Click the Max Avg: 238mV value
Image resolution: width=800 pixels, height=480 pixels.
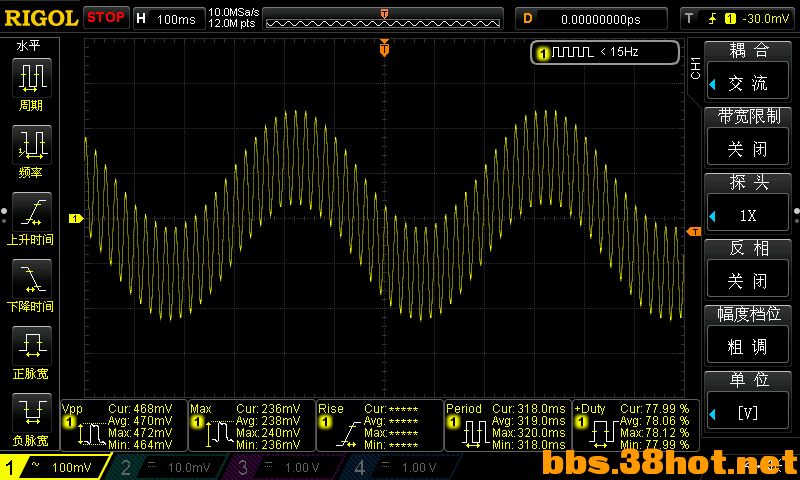click(268, 421)
